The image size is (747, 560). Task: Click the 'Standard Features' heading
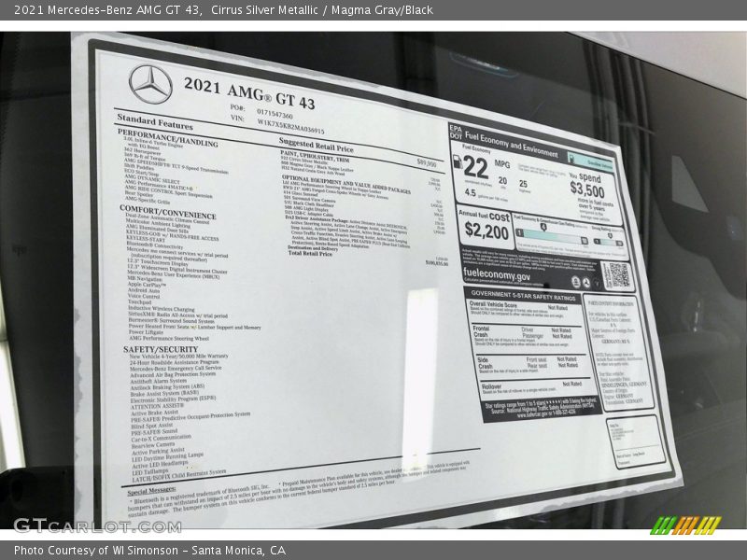point(155,122)
